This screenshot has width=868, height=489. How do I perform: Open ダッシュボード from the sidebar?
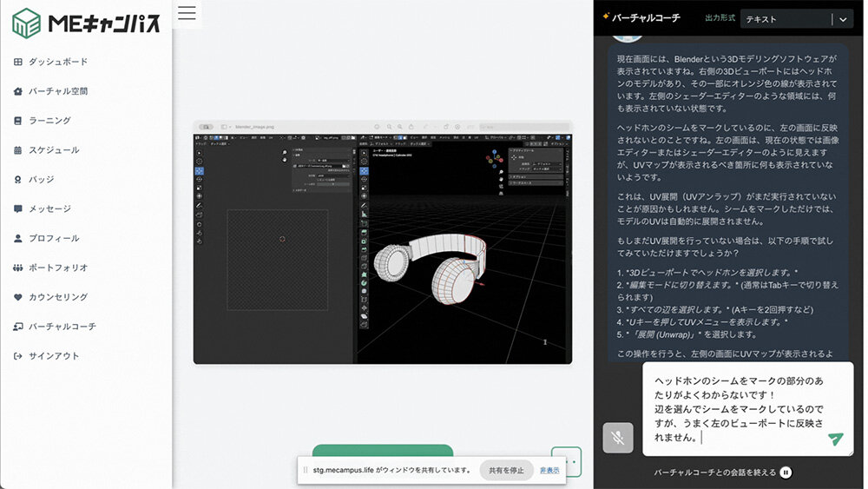coord(57,62)
